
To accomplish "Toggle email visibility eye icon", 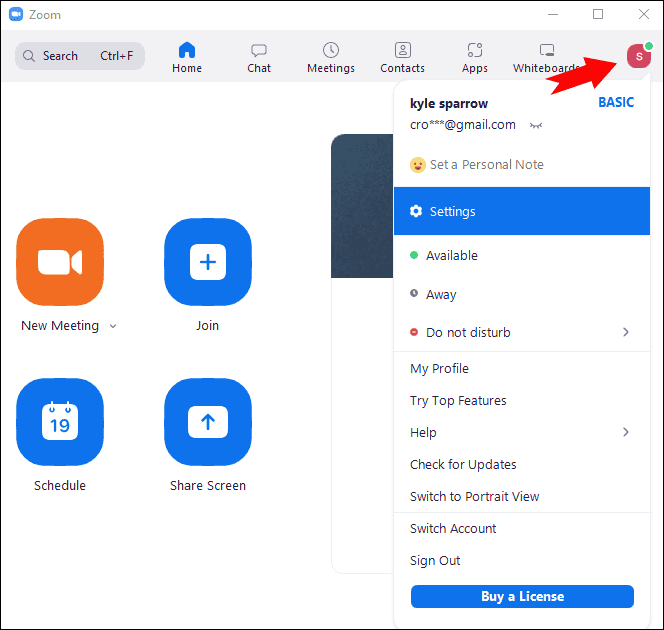I will (536, 126).
